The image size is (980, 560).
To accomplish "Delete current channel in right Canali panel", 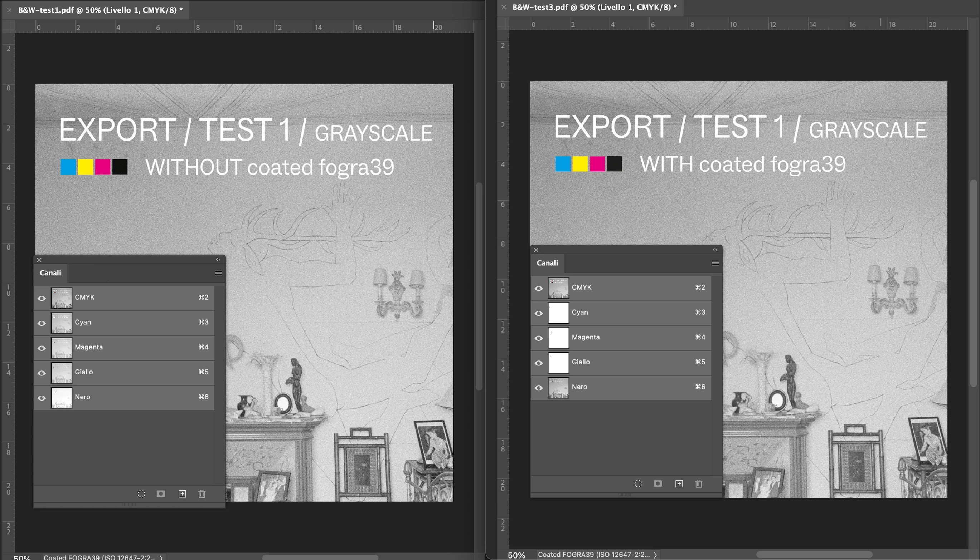I will (x=699, y=483).
